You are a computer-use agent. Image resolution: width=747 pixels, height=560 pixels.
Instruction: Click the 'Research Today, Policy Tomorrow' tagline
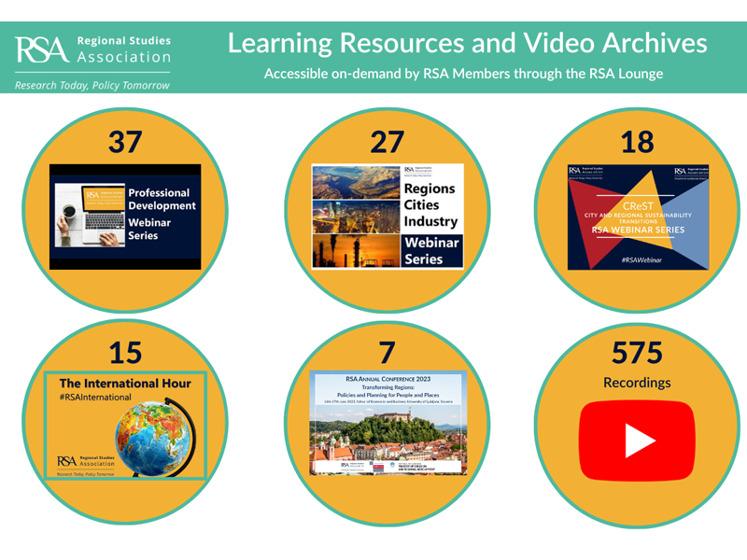click(92, 85)
